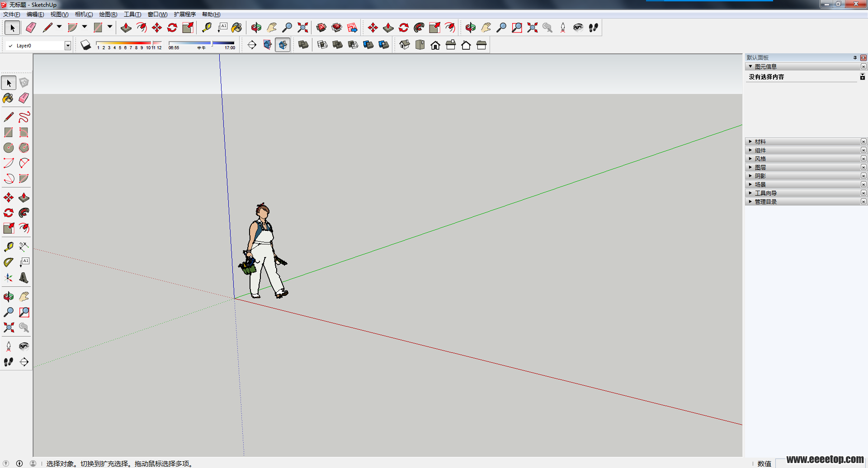Click the Trim solid tool
Image resolution: width=868 pixels, height=468 pixels.
[x=368, y=45]
